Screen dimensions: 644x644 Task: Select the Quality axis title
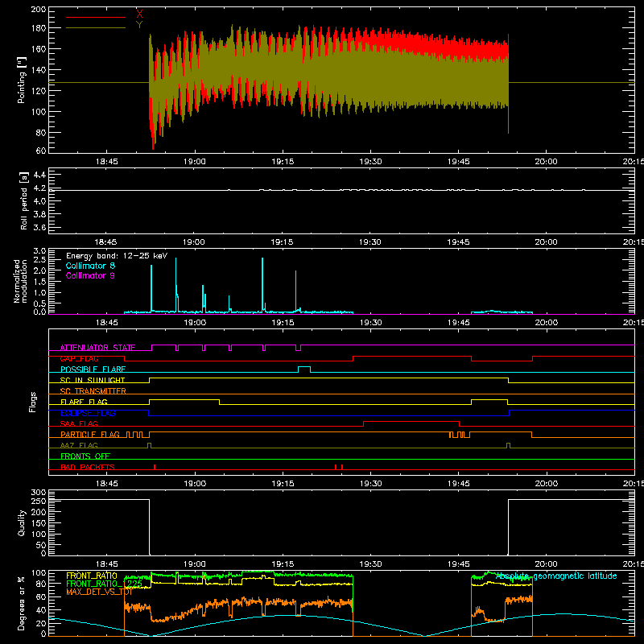[x=22, y=522]
